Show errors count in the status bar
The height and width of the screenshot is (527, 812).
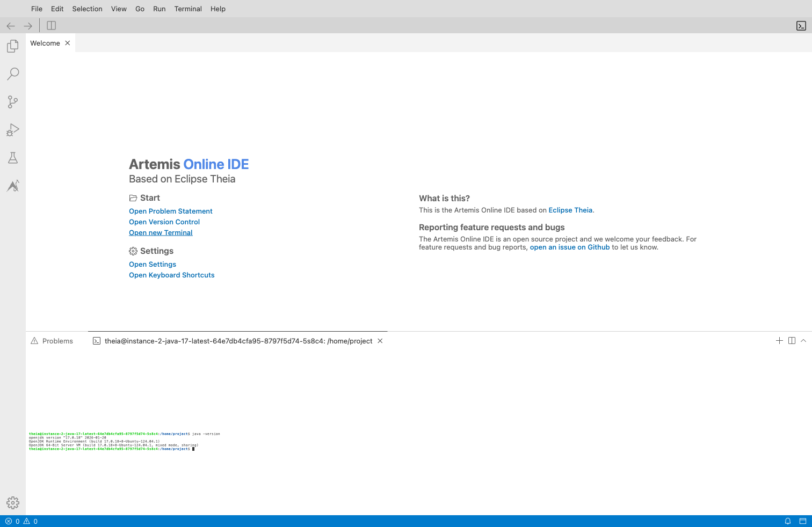click(x=12, y=521)
